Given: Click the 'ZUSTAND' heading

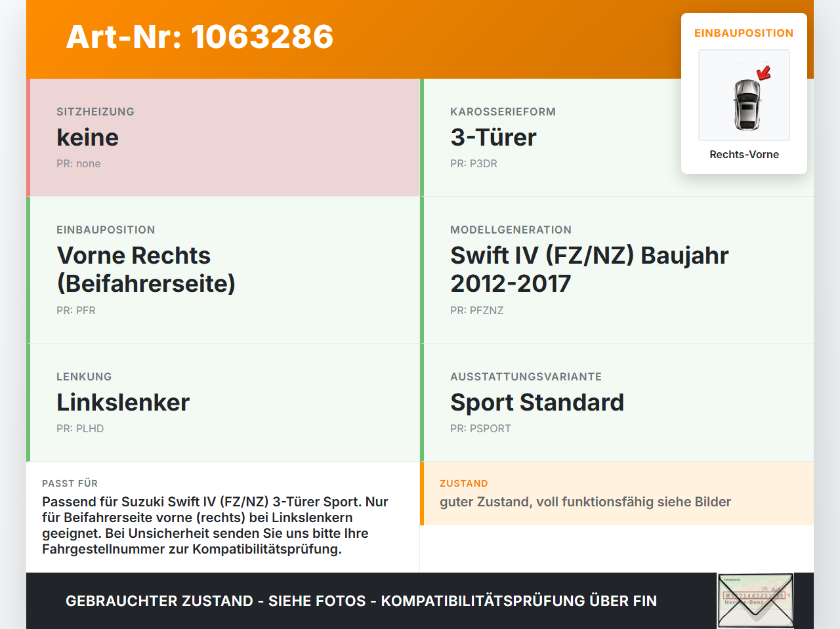Looking at the screenshot, I should click(x=464, y=483).
